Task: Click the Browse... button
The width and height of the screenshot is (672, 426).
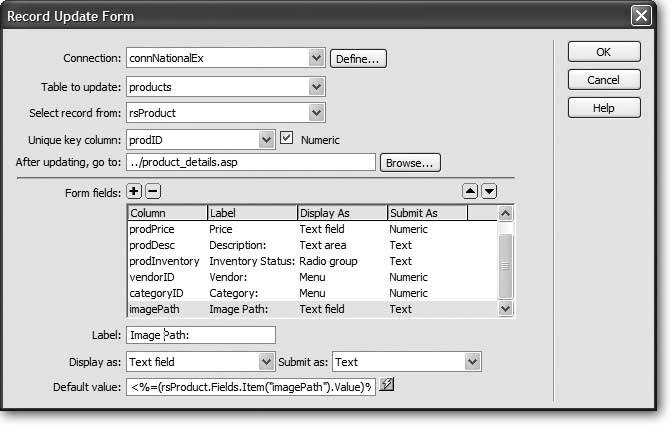Action: coord(409,162)
